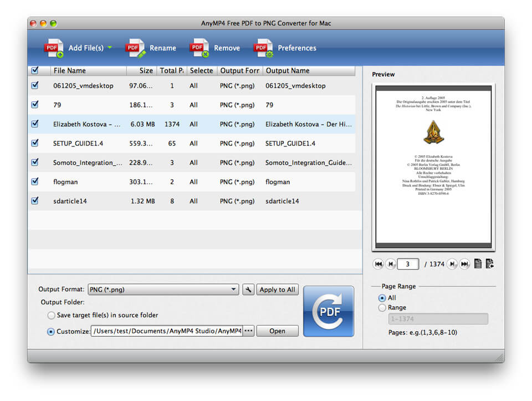Click the Remove toolbar icon
This screenshot has width=532, height=401.
click(199, 48)
